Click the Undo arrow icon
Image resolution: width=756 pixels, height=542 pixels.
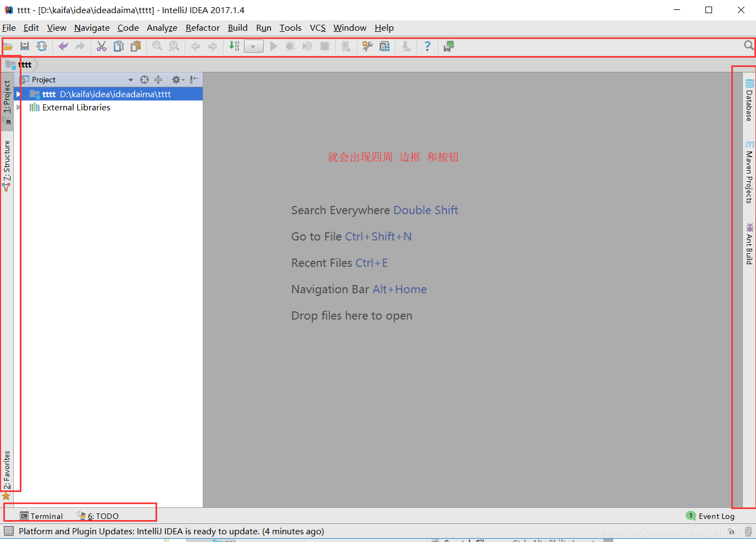63,47
